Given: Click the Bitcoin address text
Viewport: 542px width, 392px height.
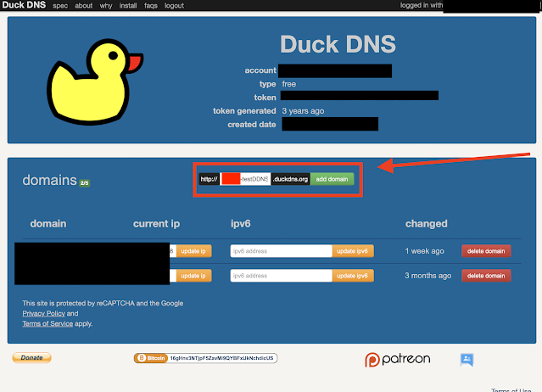Looking at the screenshot, I should tap(221, 358).
